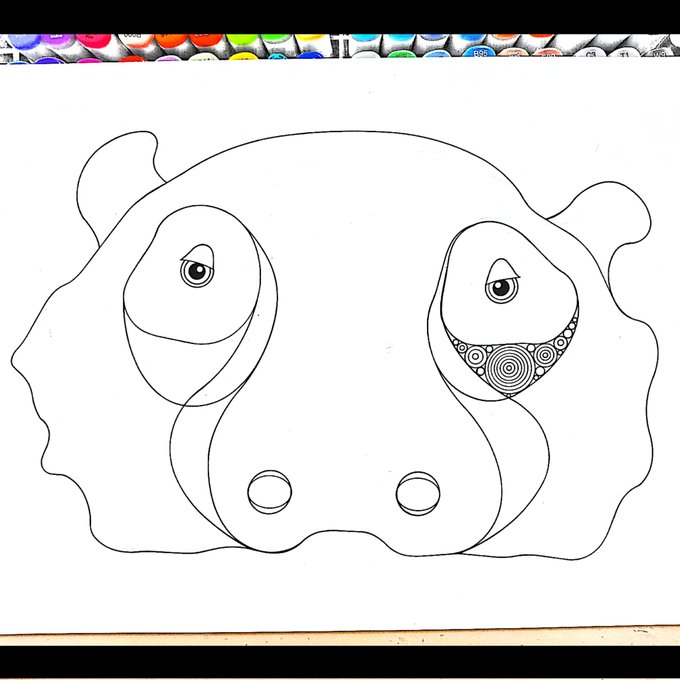This screenshot has width=680, height=680.
Task: Select the hot pink marker cap
Action: pyautogui.click(x=94, y=40)
